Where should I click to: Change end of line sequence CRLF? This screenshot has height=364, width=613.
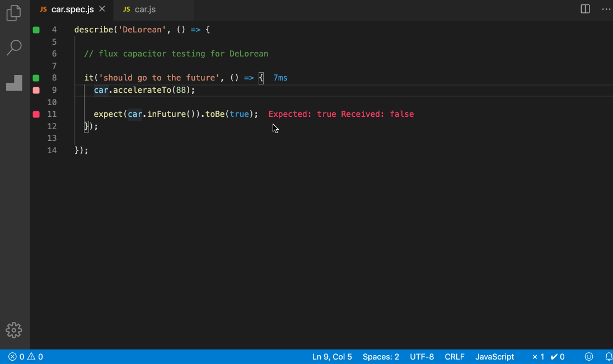[455, 357]
